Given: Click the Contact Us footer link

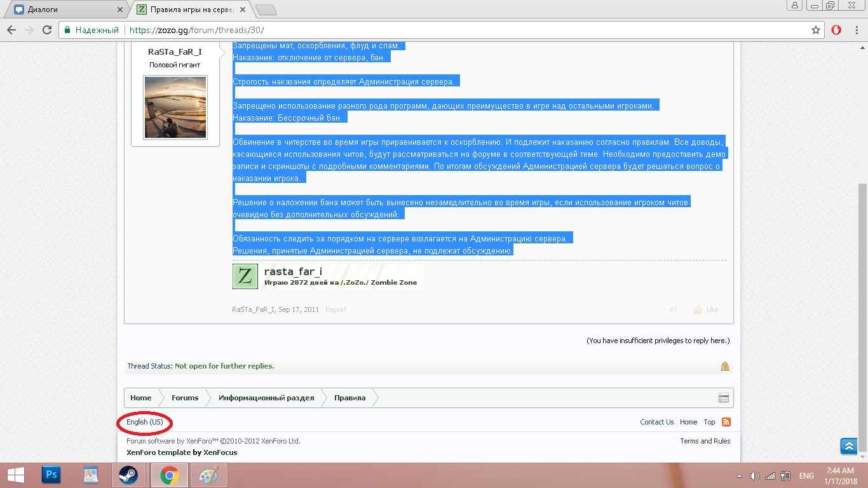Looking at the screenshot, I should click(x=656, y=422).
